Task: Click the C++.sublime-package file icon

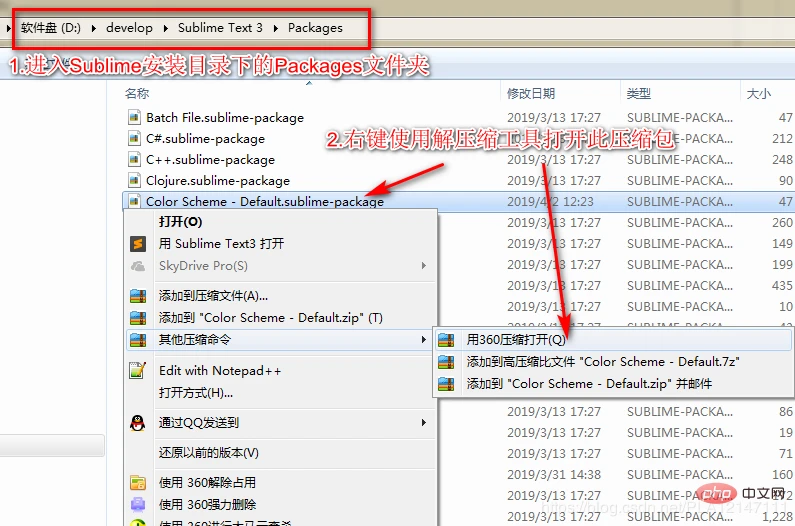Action: 134,160
